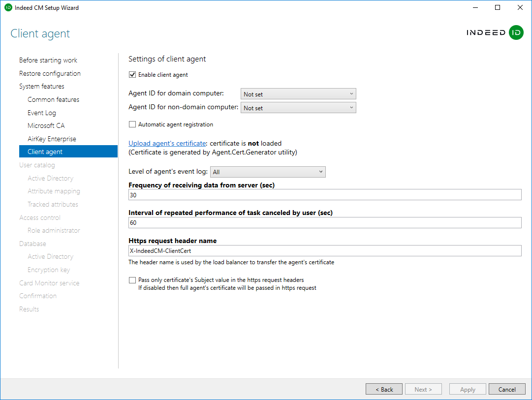Screen dimensions: 532x400
Task: Open Attribute mapping page
Action: [x=54, y=191]
